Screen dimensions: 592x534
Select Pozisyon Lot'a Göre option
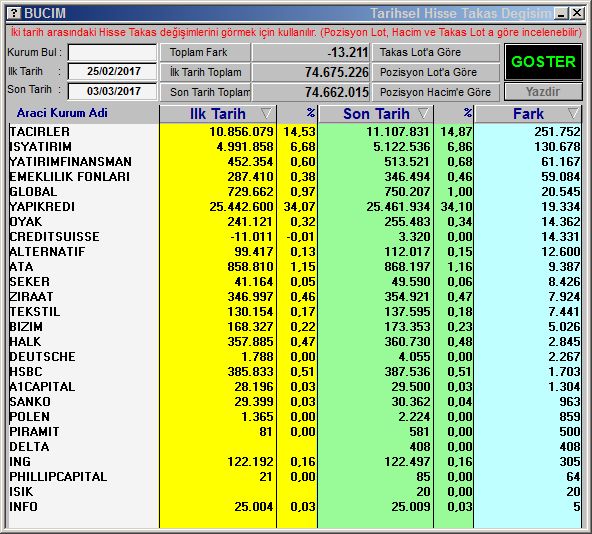click(x=436, y=72)
